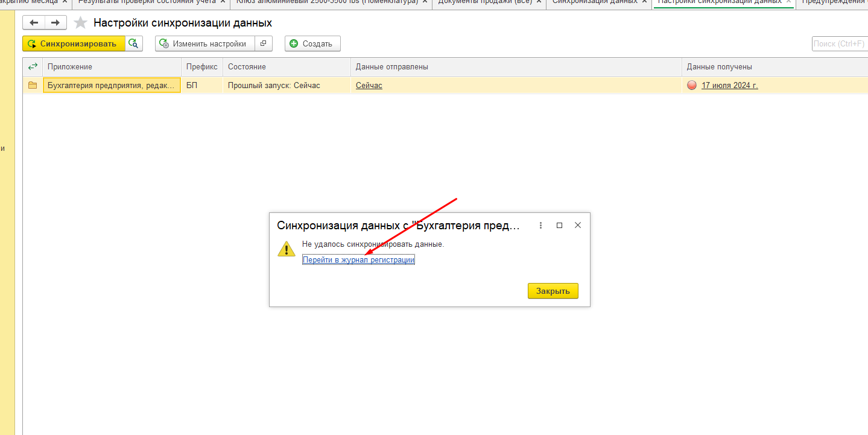Switch to Результаты проверки состояния учета tab

(147, 2)
